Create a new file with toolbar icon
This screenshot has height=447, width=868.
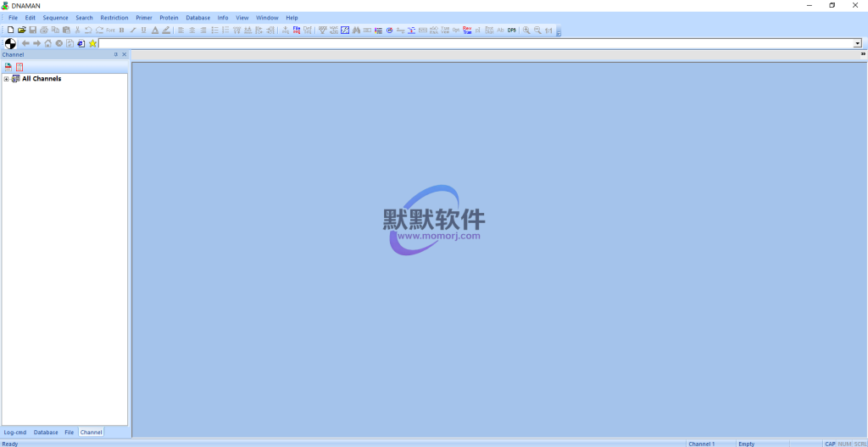point(11,30)
